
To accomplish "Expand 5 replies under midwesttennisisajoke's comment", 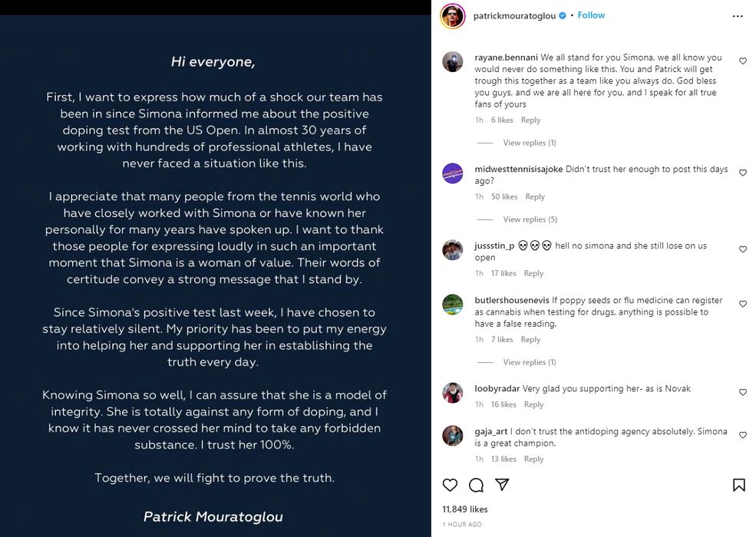I will coord(529,219).
